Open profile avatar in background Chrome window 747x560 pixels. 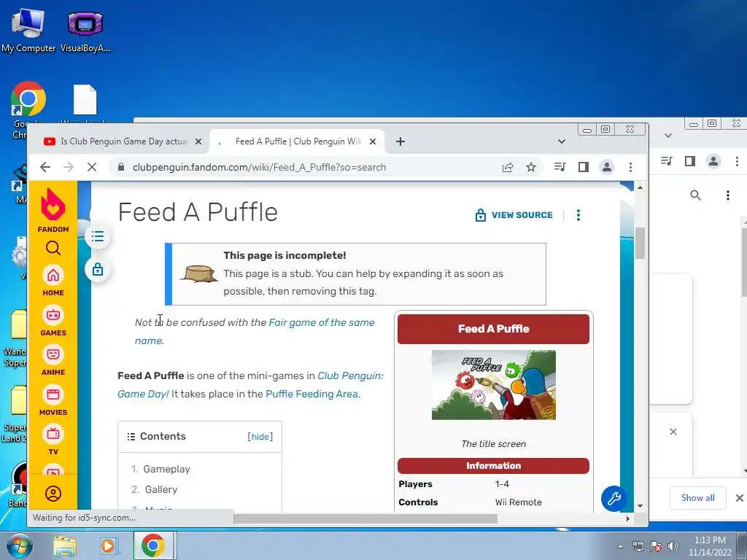pyautogui.click(x=713, y=161)
